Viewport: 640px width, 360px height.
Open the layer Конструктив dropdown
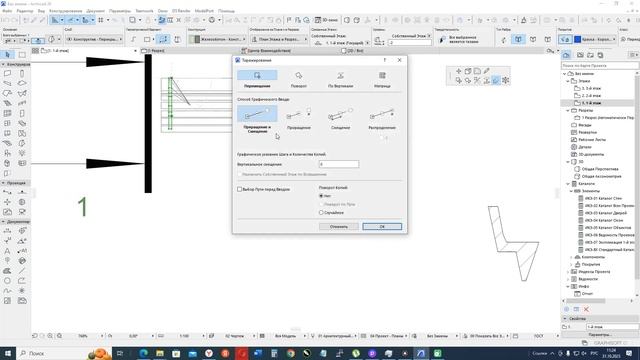coord(94,39)
